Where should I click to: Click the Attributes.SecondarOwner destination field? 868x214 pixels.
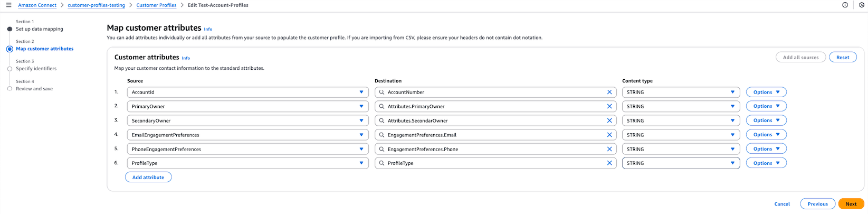click(x=493, y=120)
